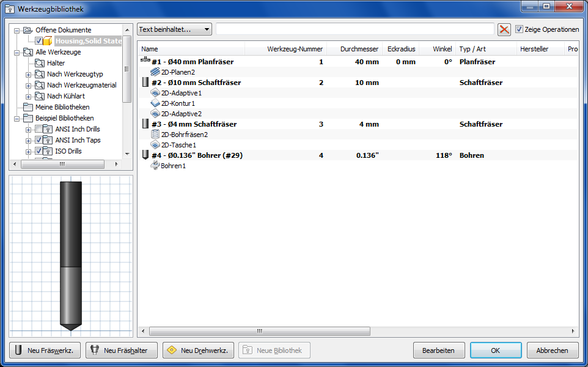Click the ANSI Inch Taps library icon
The image size is (588, 367).
(x=48, y=140)
